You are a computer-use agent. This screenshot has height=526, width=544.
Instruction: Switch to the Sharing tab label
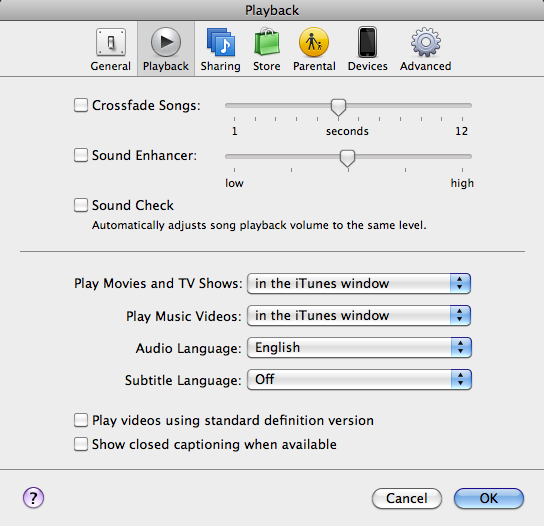(221, 66)
